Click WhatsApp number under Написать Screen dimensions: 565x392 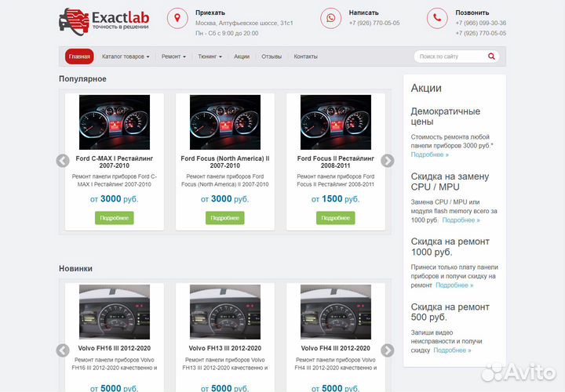(x=374, y=23)
